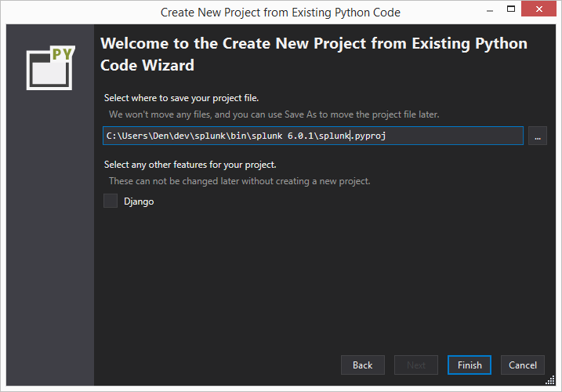Go to the previous step with Back
This screenshot has width=562, height=392.
363,365
